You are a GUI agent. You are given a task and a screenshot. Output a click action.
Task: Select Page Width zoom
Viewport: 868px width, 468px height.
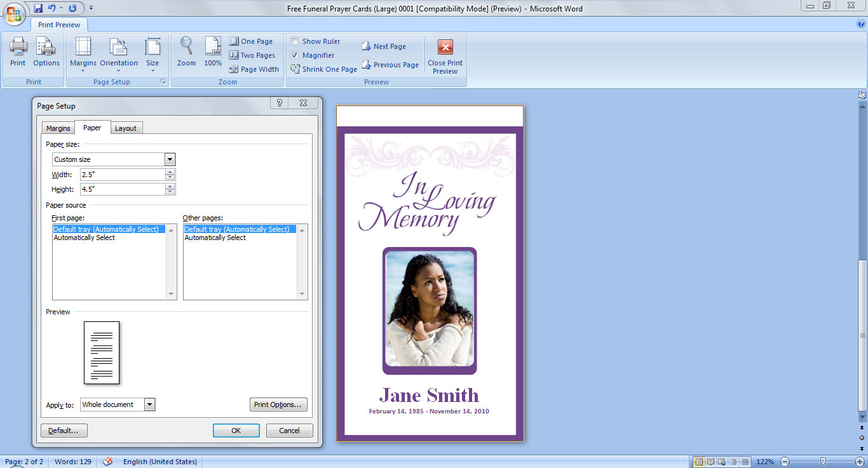tap(254, 69)
